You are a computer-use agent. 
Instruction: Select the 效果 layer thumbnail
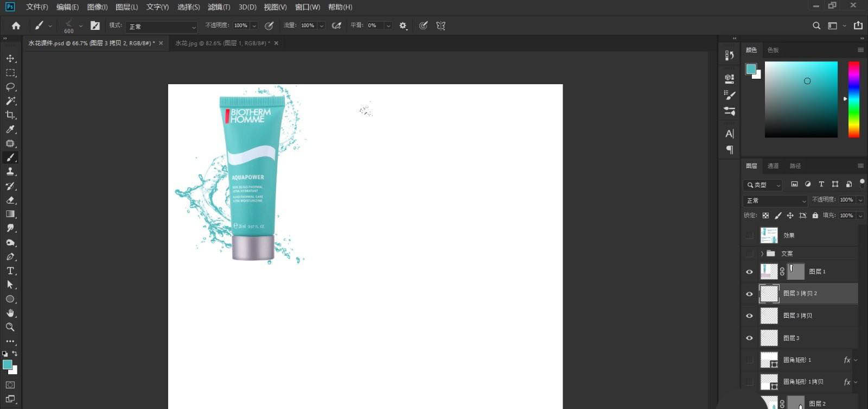[769, 235]
